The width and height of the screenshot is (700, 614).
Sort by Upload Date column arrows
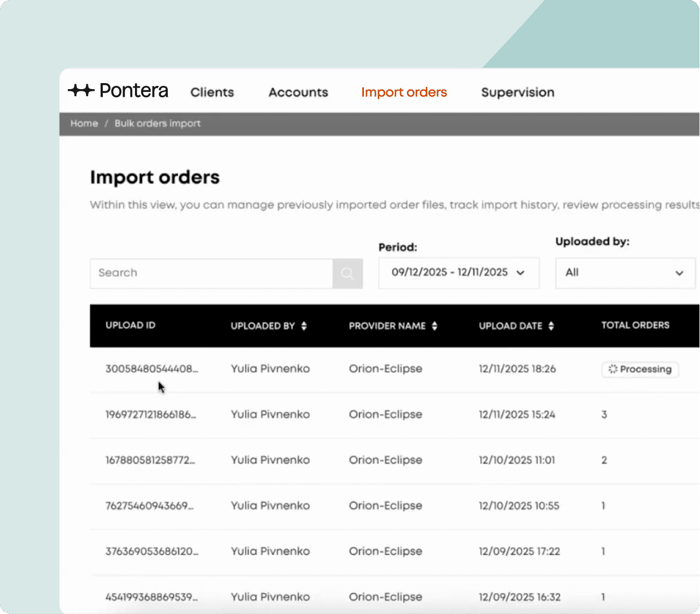pyautogui.click(x=551, y=326)
